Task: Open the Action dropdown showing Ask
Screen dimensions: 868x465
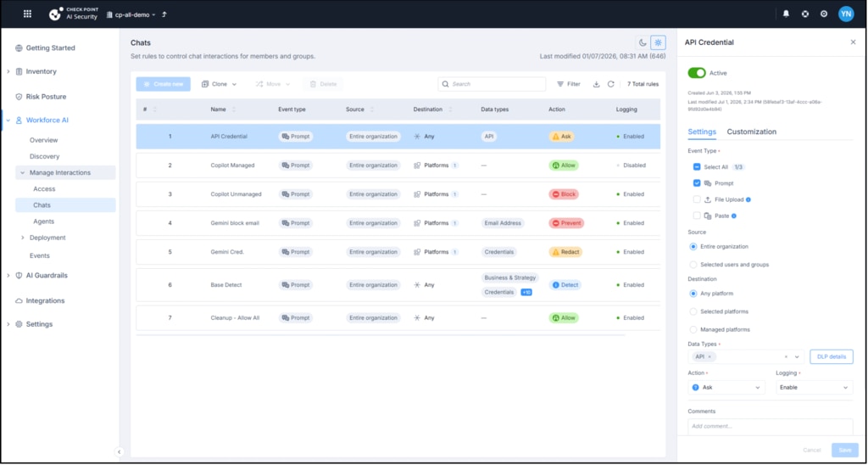Action: [726, 388]
